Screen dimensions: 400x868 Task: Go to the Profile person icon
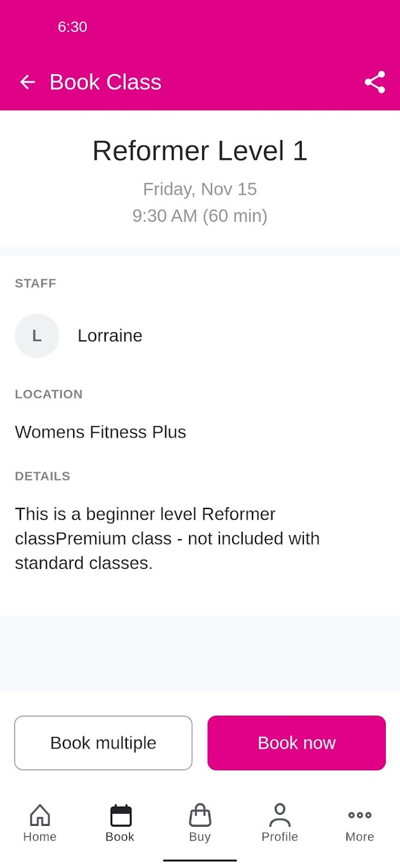click(280, 815)
